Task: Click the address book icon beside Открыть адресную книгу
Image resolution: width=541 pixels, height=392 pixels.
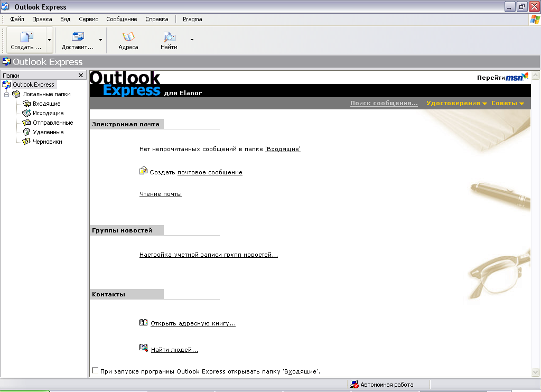Action: coord(143,322)
